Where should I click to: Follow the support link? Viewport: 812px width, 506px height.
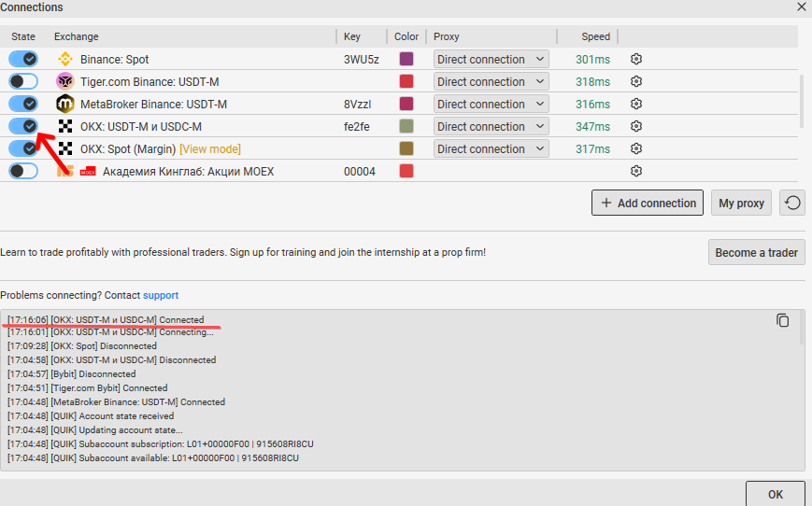(161, 295)
